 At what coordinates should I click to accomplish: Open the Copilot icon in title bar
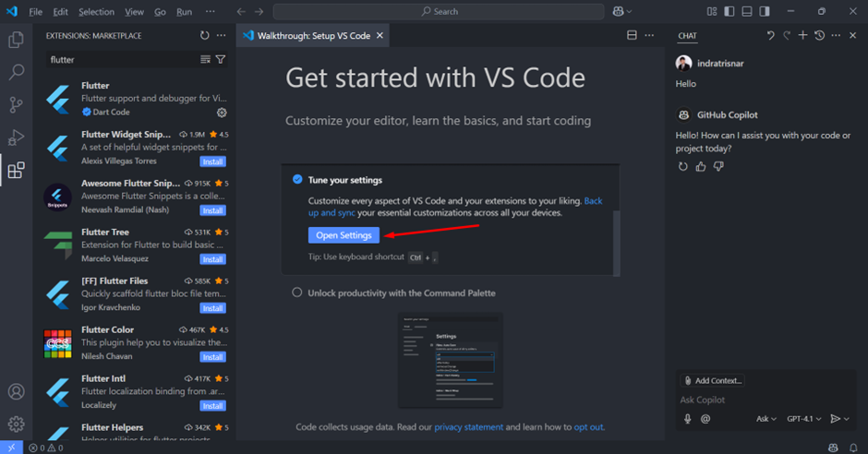[x=619, y=12]
